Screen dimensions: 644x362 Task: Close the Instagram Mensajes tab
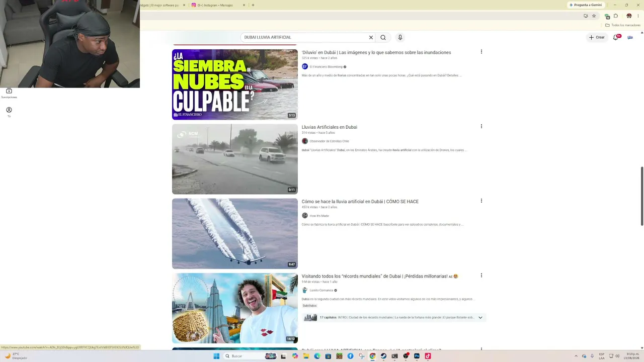(244, 5)
